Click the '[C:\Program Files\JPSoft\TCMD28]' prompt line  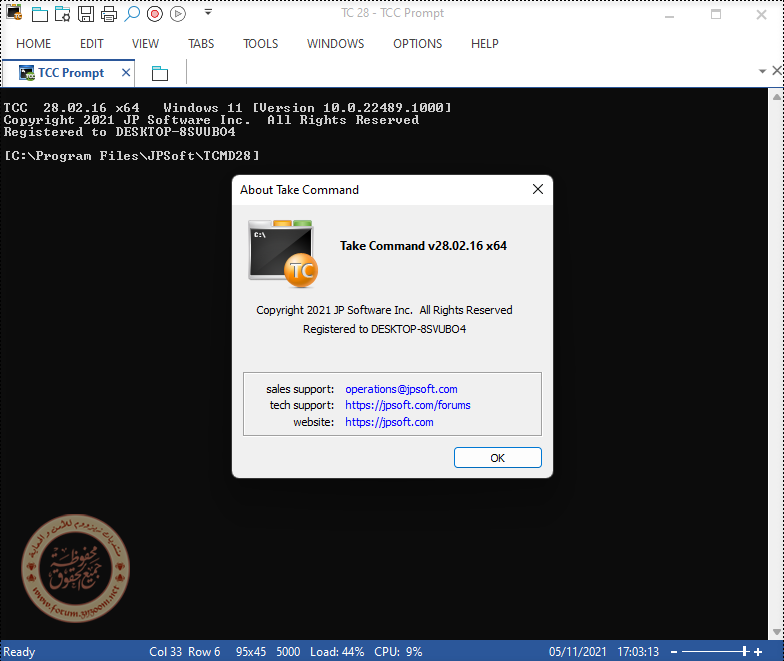[132, 156]
